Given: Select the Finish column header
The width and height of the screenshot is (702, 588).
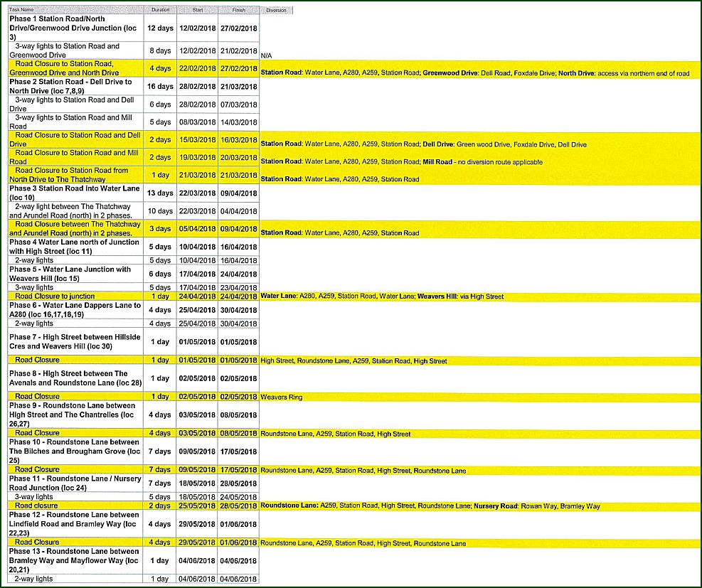Looking at the screenshot, I should point(238,10).
